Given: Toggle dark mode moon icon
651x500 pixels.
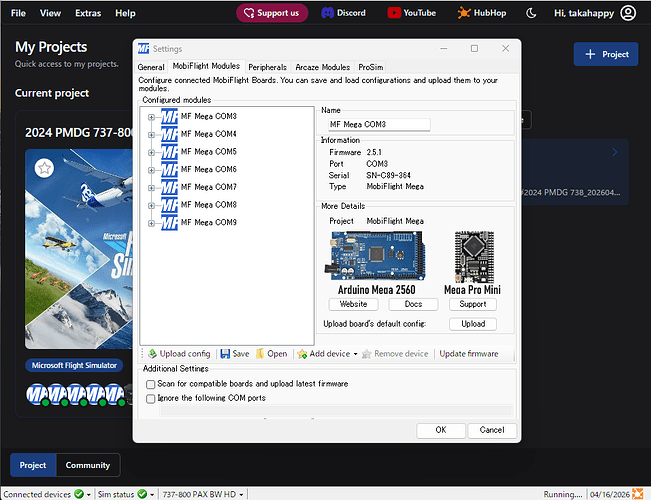Looking at the screenshot, I should click(x=531, y=13).
